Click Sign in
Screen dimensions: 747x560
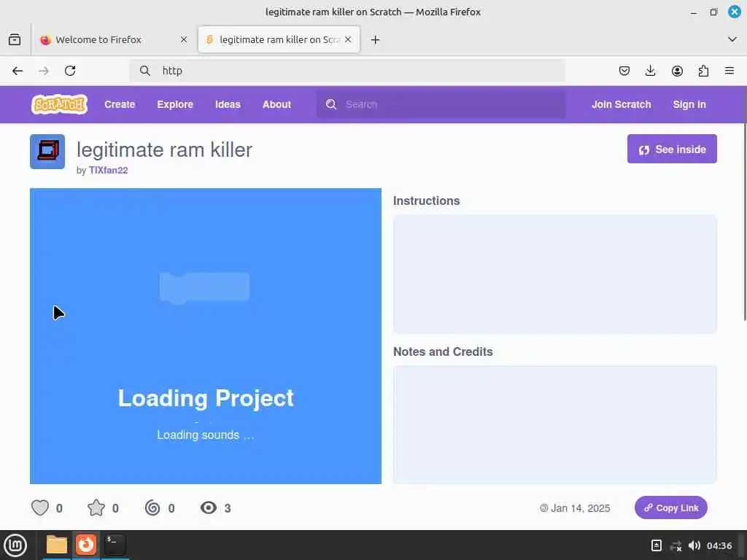[x=689, y=104]
